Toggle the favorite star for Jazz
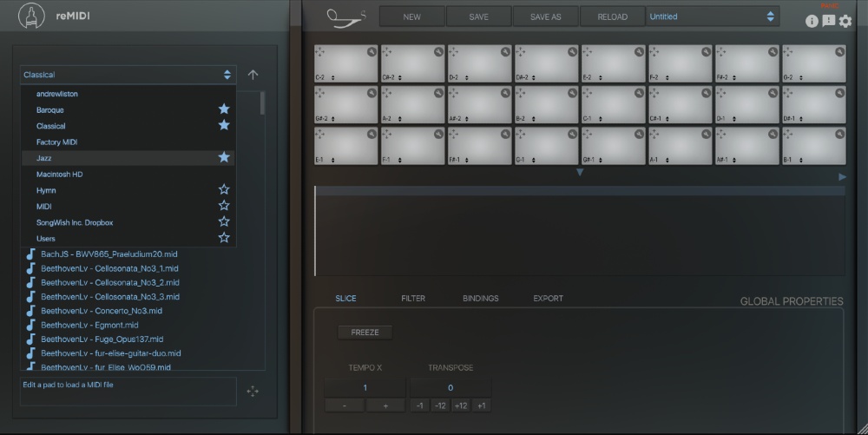 [223, 157]
